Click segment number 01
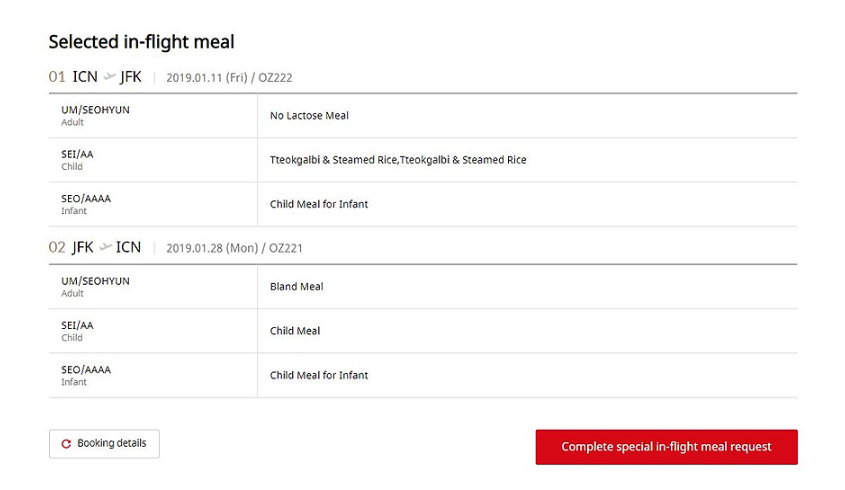 57,77
